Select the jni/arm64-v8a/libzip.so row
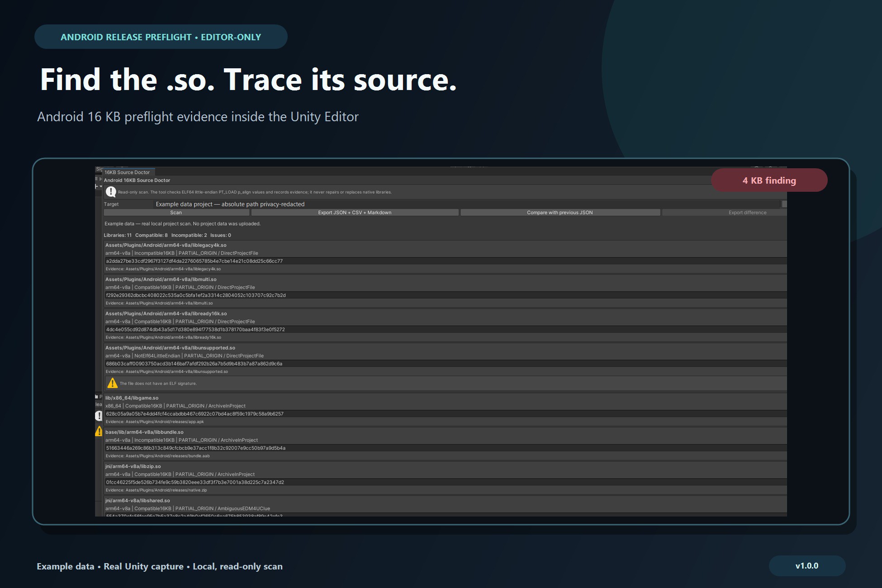Image resolution: width=882 pixels, height=588 pixels. pyautogui.click(x=133, y=466)
